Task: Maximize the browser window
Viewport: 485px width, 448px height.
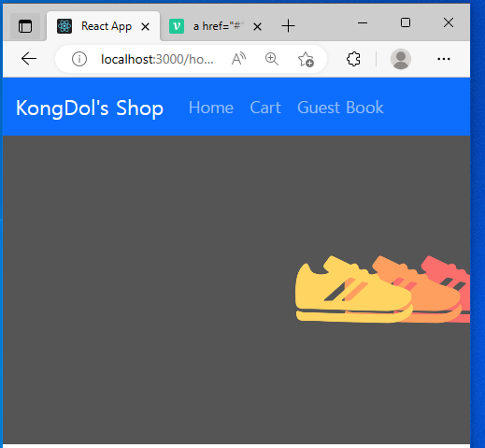Action: [406, 22]
